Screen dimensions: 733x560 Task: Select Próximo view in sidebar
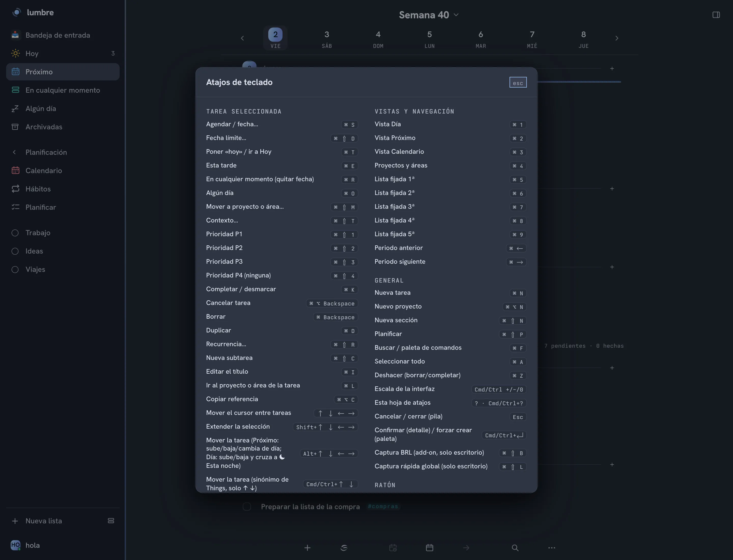(63, 72)
